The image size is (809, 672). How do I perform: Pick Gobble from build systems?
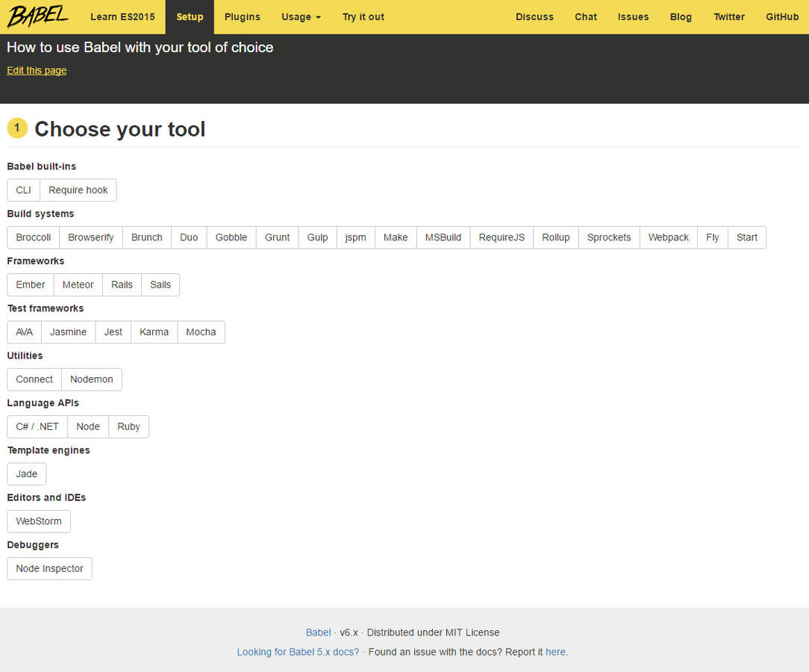pos(231,237)
